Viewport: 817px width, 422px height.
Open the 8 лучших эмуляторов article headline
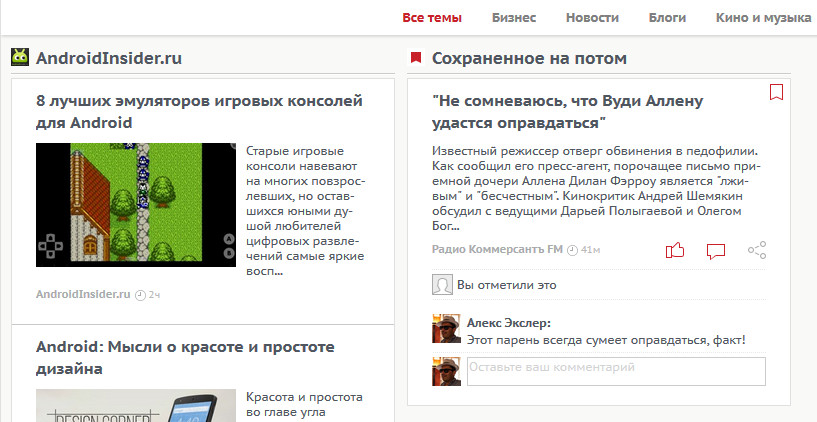(198, 111)
